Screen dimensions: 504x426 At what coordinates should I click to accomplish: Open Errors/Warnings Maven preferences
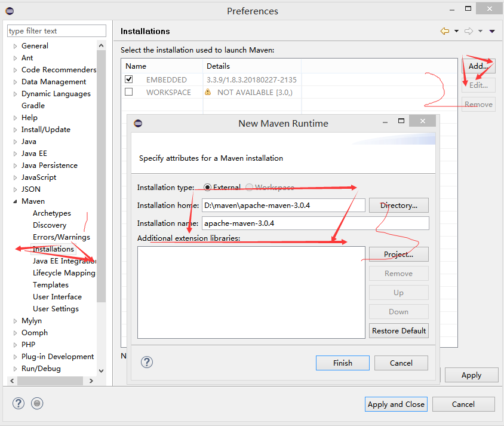(62, 237)
